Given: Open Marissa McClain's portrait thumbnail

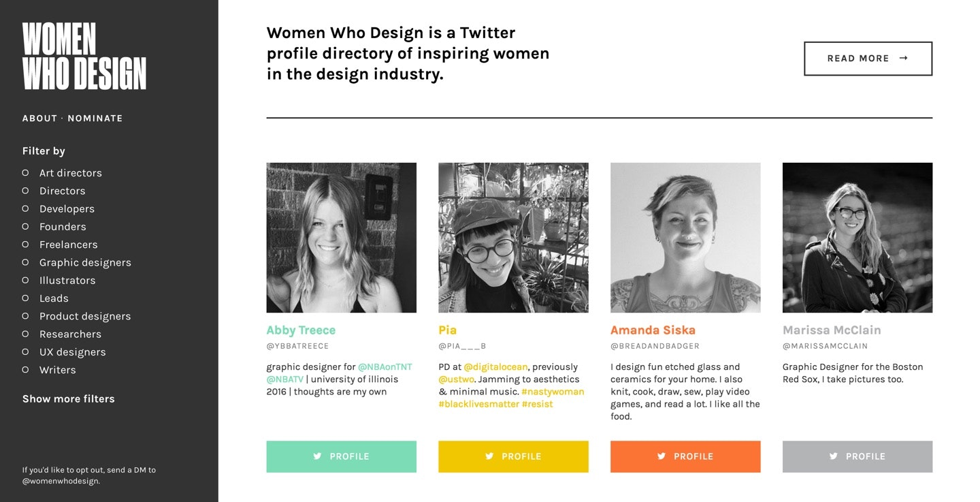Looking at the screenshot, I should [x=857, y=237].
